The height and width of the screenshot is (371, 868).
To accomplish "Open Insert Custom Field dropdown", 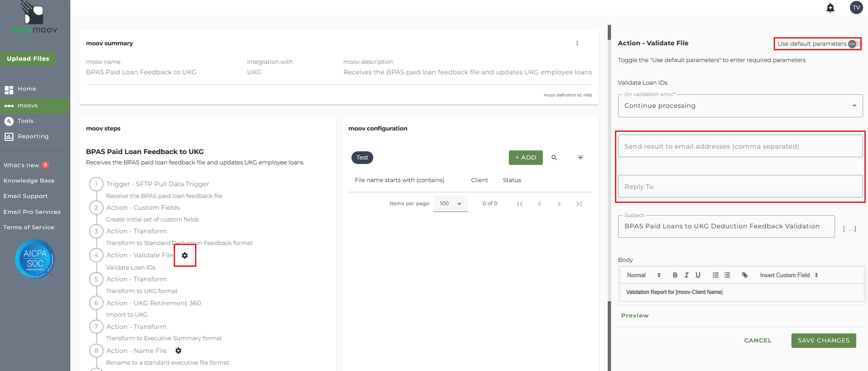I will [789, 275].
